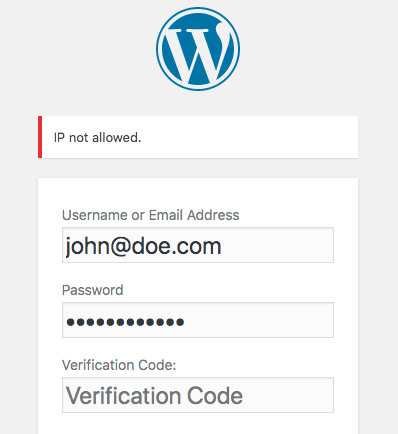
Task: Focus the Password input field
Action: 198,320
